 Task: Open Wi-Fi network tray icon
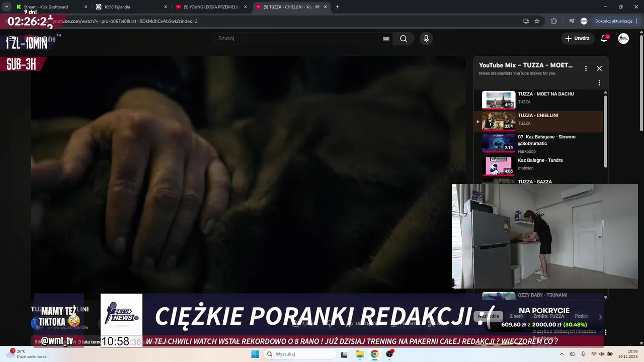click(x=594, y=354)
